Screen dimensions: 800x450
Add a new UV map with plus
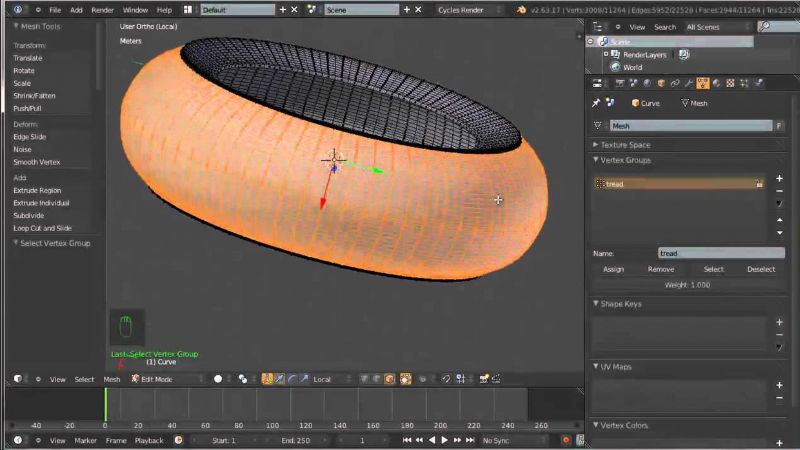coord(779,384)
